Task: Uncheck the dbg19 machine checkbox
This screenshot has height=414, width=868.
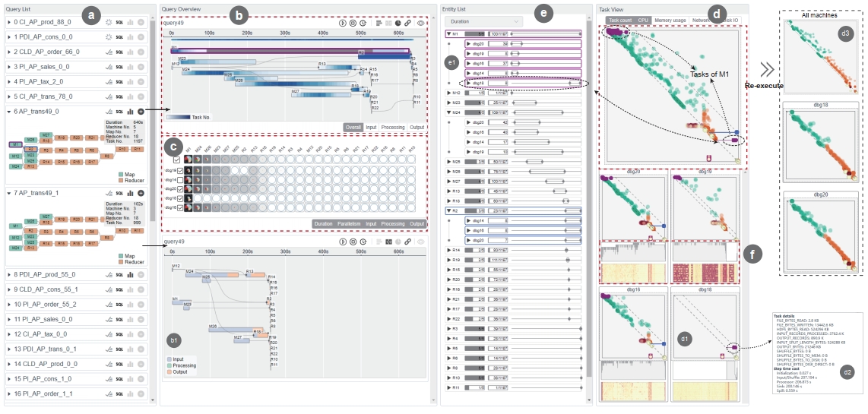Action: [180, 171]
